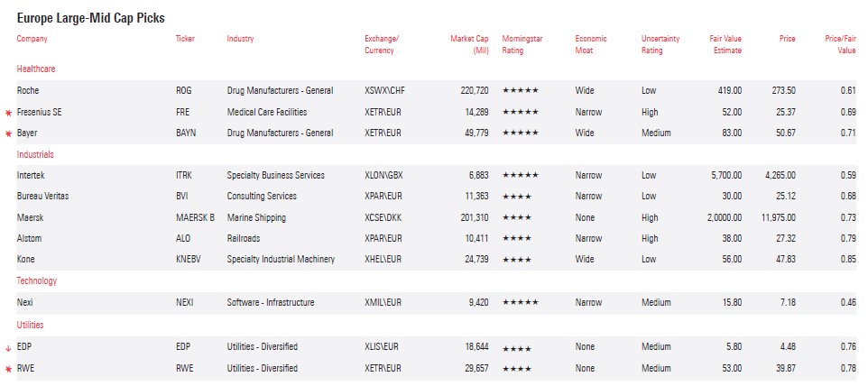Image resolution: width=868 pixels, height=386 pixels.
Task: Click the red star icon beside Bayer
Action: 9,133
